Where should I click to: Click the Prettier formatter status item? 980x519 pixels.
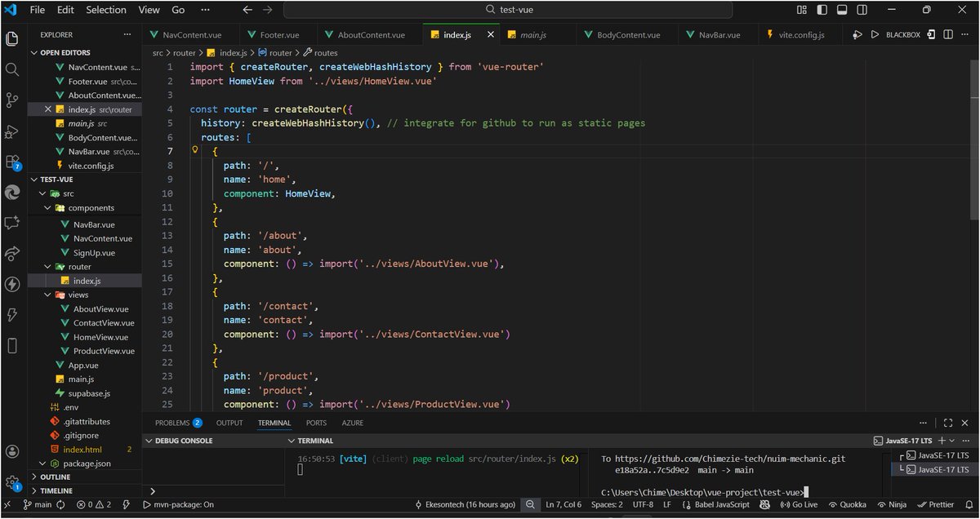click(936, 504)
